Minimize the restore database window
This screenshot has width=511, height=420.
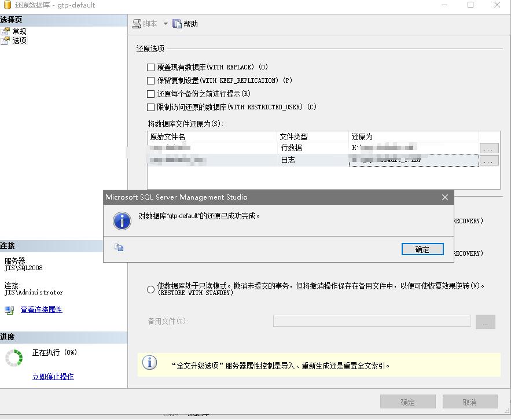444,5
